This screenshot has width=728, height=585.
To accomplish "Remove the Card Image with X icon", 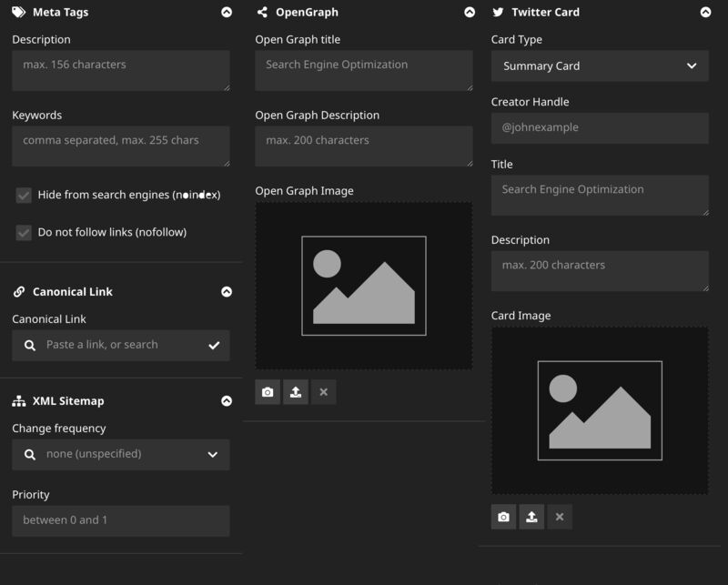I will 560,517.
